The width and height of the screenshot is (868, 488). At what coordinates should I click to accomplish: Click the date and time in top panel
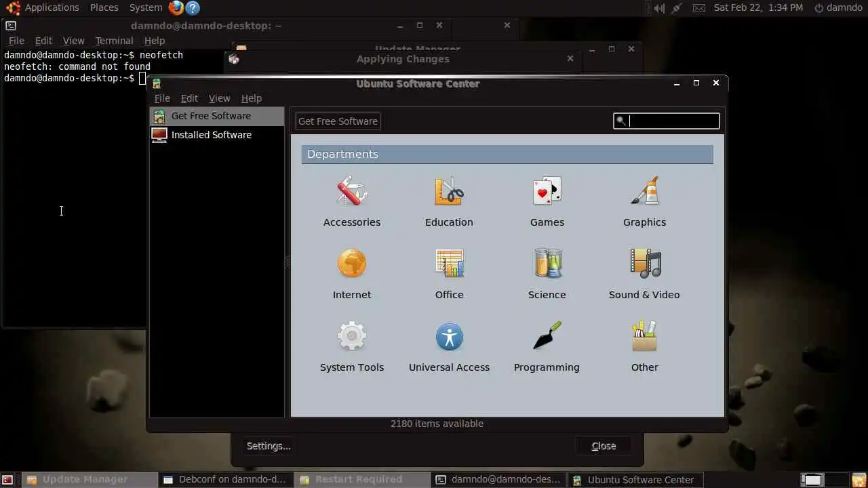click(x=758, y=8)
